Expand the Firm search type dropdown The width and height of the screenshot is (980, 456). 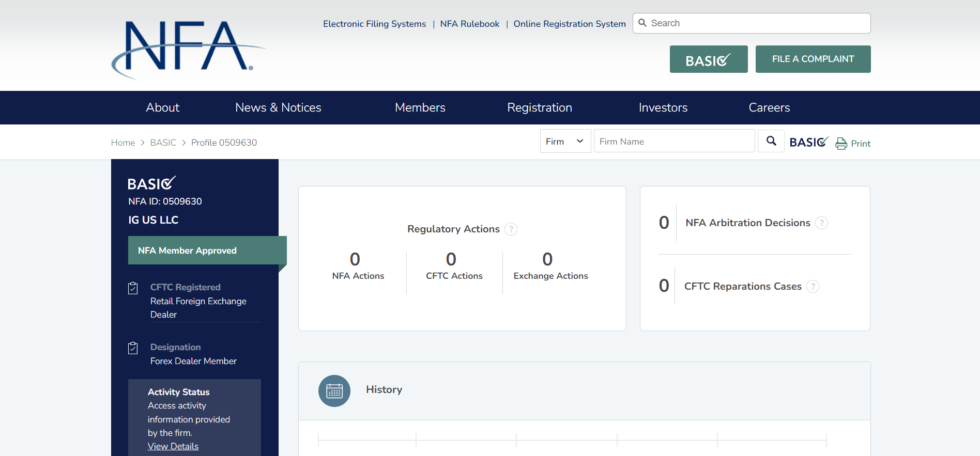tap(565, 141)
